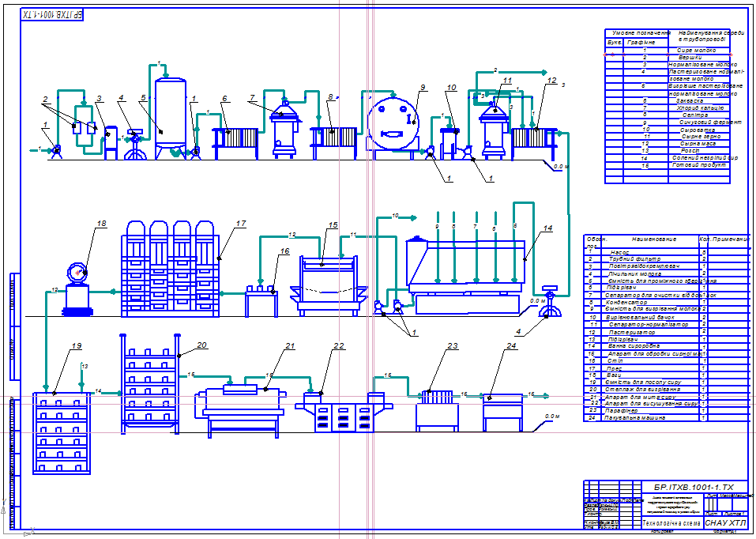
Task: Select the leveling tank labeled 10
Action: click(449, 143)
